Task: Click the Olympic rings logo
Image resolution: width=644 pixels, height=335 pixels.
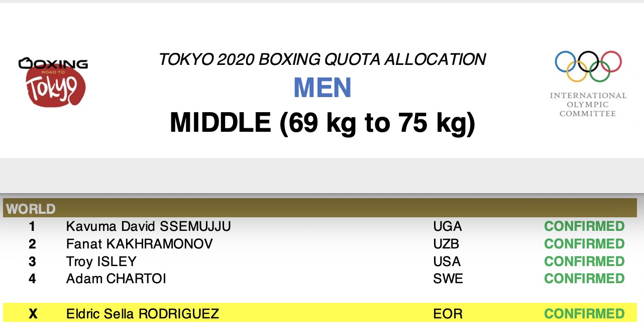Action: pos(588,66)
